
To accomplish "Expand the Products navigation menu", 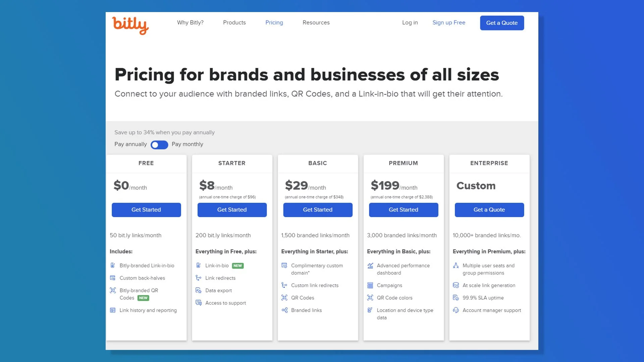I will (234, 22).
